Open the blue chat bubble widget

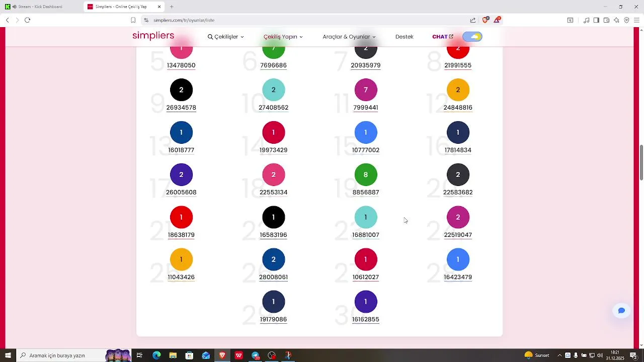coord(621,311)
